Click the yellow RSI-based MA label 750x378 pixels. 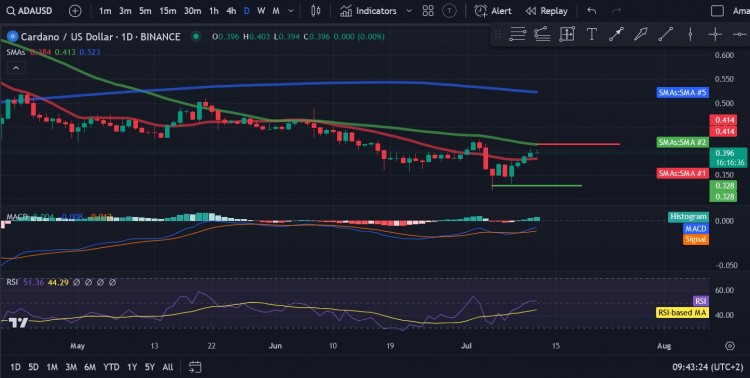tap(682, 312)
